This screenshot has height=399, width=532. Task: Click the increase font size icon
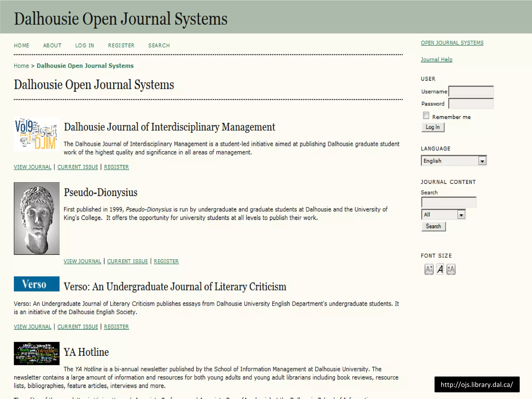pos(451,269)
